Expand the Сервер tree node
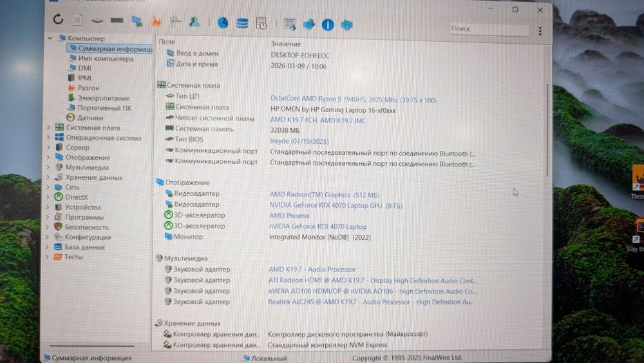The width and height of the screenshot is (644, 363). tap(48, 147)
